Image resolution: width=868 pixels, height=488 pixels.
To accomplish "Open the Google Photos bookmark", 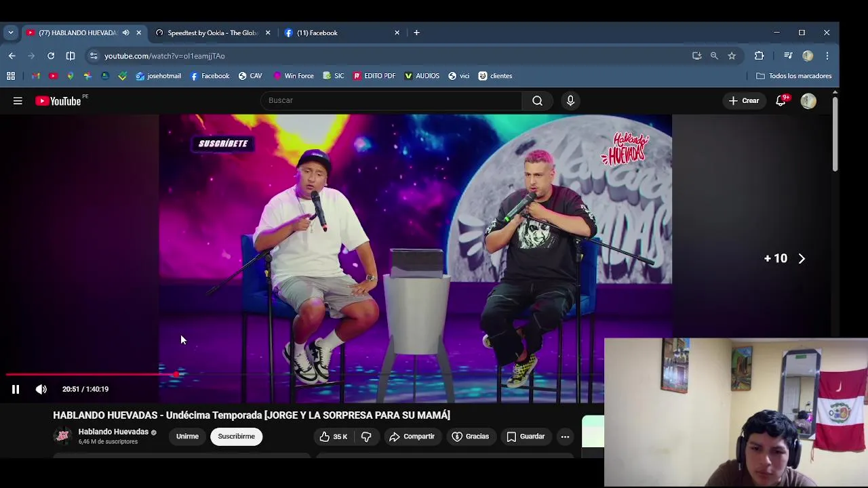I will (87, 76).
